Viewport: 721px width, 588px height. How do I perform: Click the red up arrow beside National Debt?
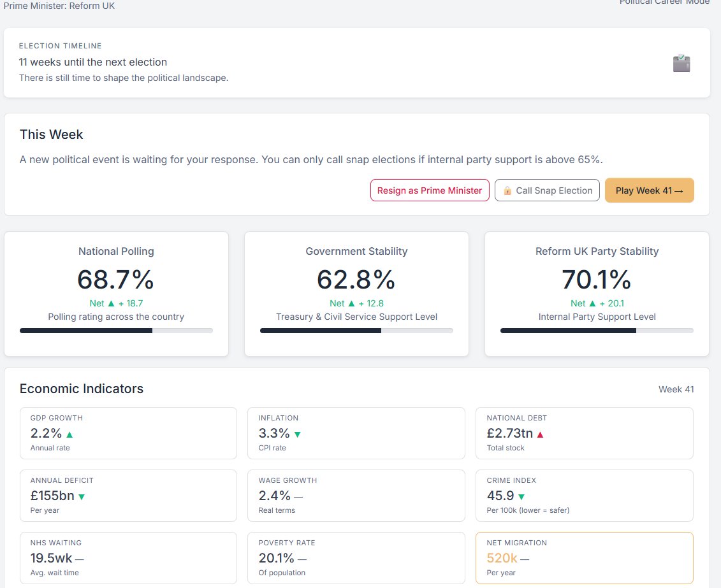[x=541, y=434]
